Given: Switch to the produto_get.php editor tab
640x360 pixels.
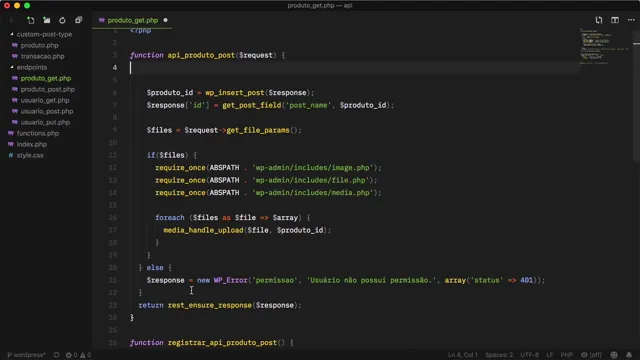Looking at the screenshot, I should coord(132,20).
